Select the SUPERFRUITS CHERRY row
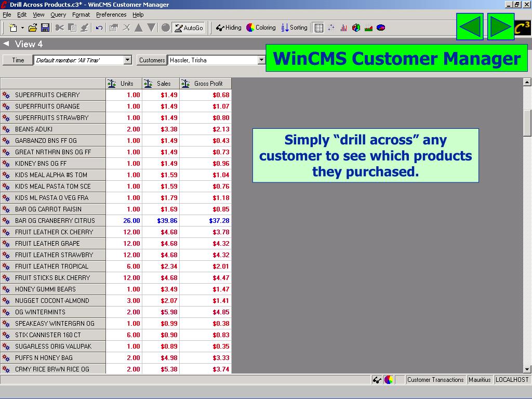Image resolution: width=532 pixels, height=399 pixels. [53, 95]
